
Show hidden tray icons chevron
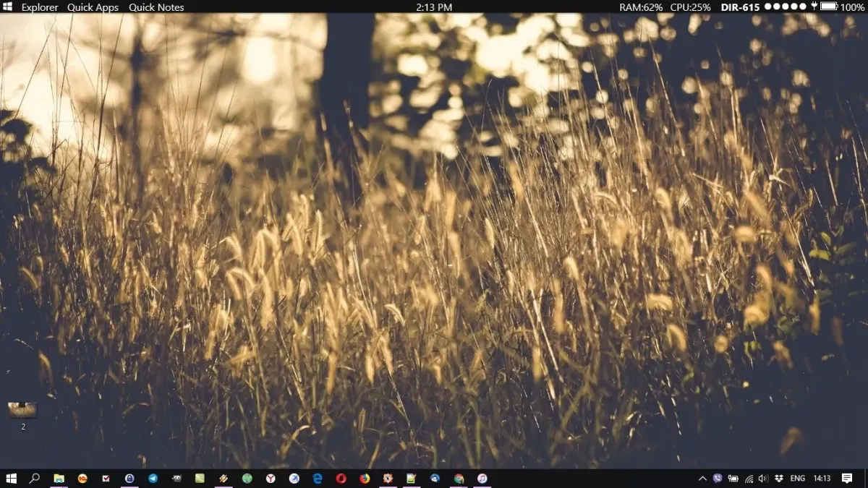[x=702, y=478]
